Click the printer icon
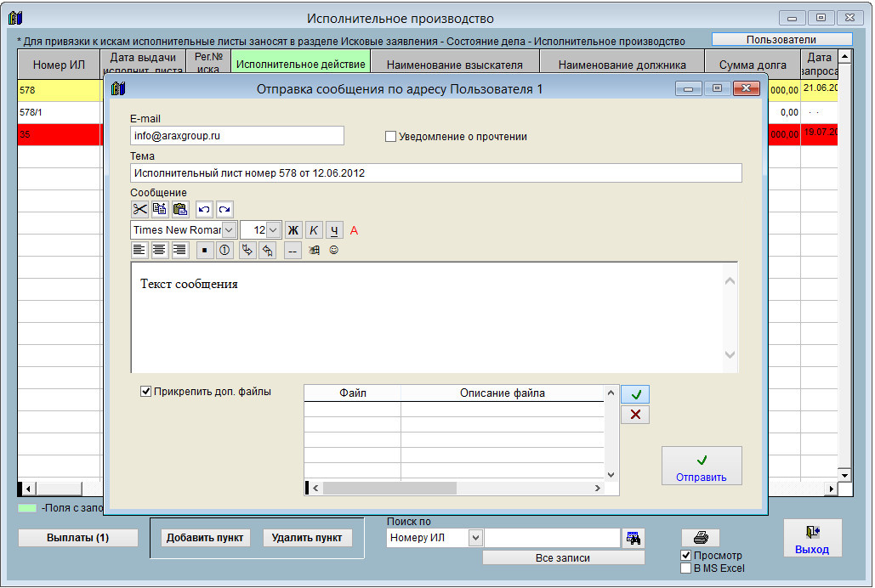Viewport: 875px width, 588px height. (701, 538)
